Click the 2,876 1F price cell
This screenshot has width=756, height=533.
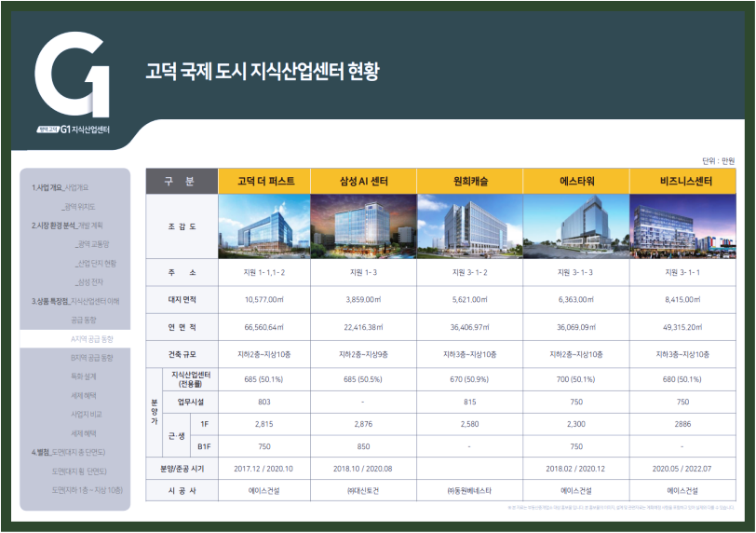(363, 424)
